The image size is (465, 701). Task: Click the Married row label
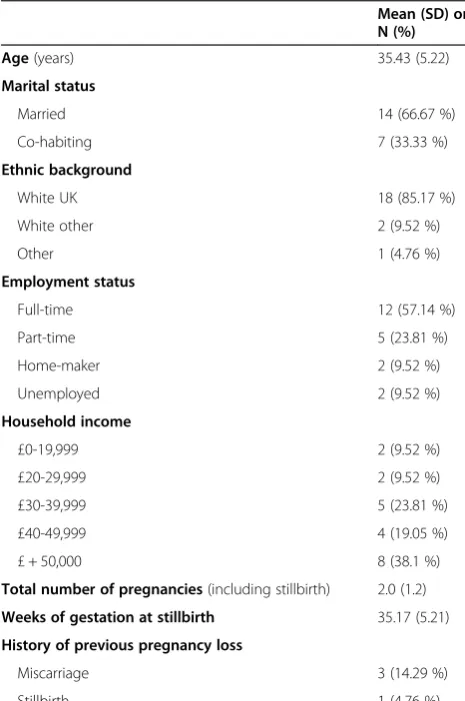pyautogui.click(x=41, y=114)
